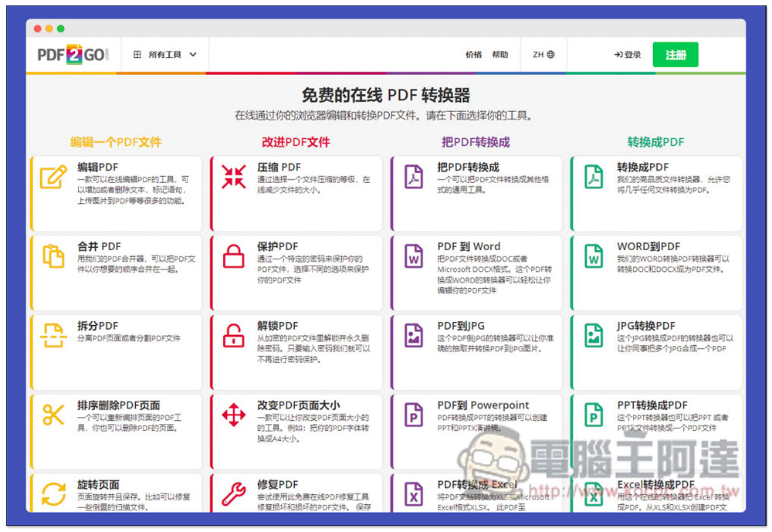Open the 修复PDF tool title
Image resolution: width=772 pixels, height=532 pixels.
click(x=278, y=485)
